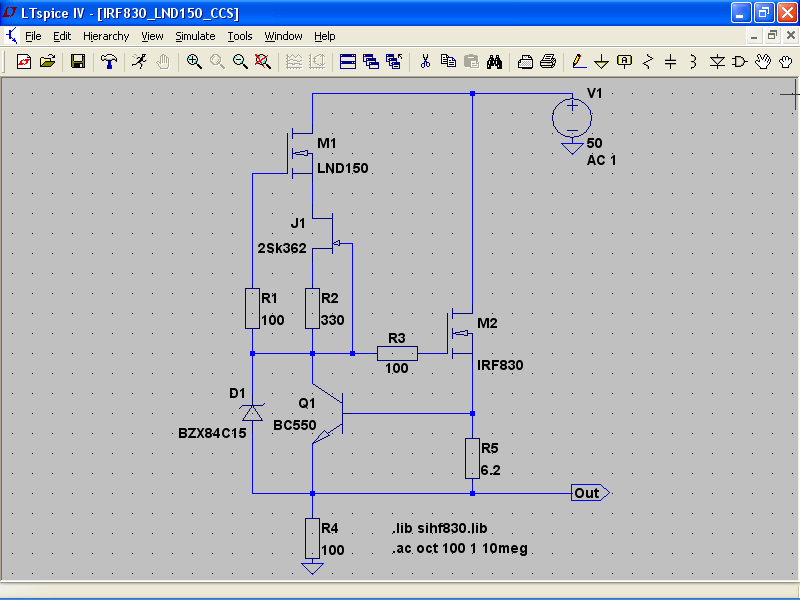Click the Open file folder icon
The height and width of the screenshot is (600, 800).
tap(47, 62)
